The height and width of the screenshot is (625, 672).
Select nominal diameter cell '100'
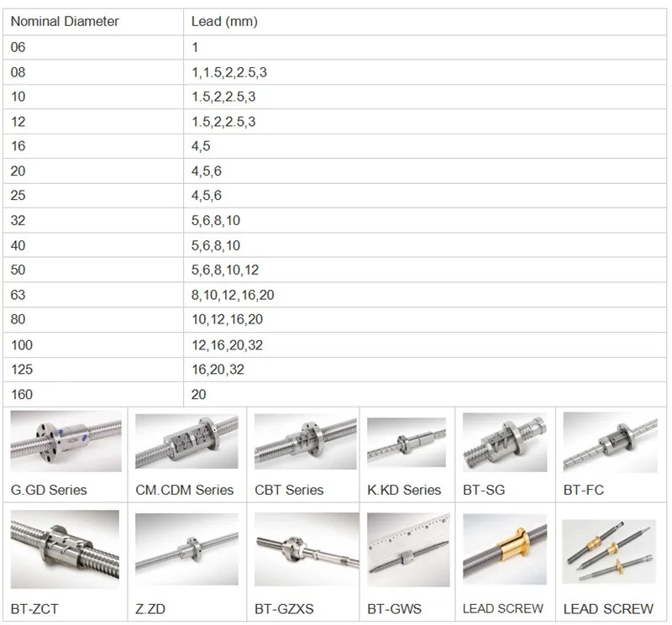(x=93, y=345)
